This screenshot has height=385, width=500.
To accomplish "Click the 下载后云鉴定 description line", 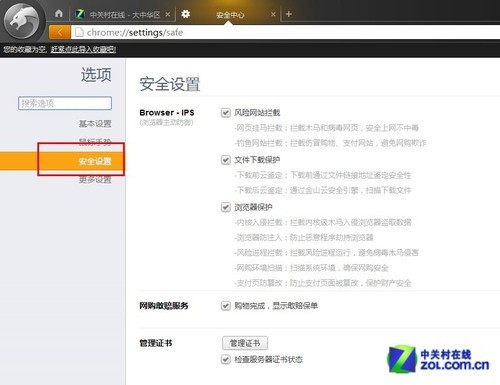I will pos(323,190).
